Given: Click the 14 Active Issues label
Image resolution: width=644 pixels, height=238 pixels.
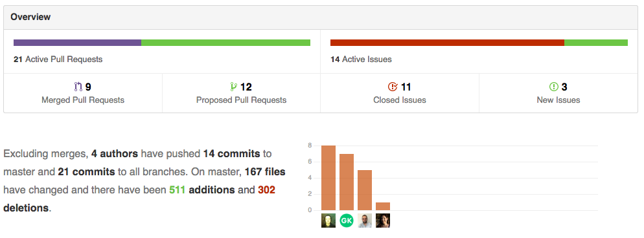Looking at the screenshot, I should point(361,59).
